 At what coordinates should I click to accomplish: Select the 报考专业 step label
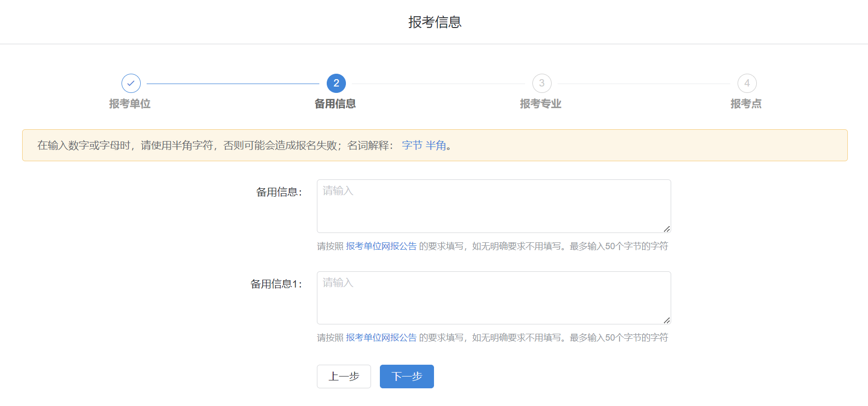click(540, 104)
